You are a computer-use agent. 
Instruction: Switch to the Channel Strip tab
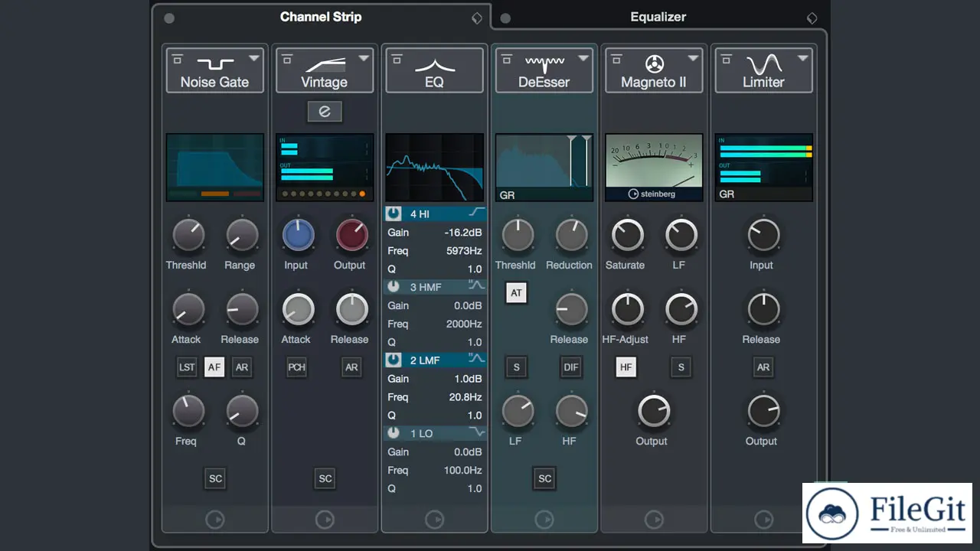coord(321,17)
